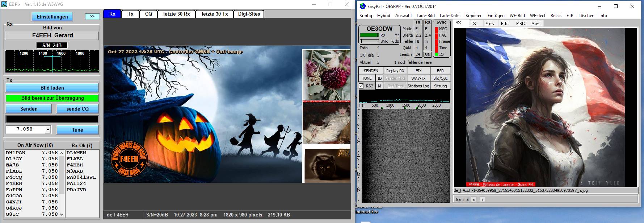Click the Bild laden button
The height and width of the screenshot is (223, 644).
(x=52, y=88)
